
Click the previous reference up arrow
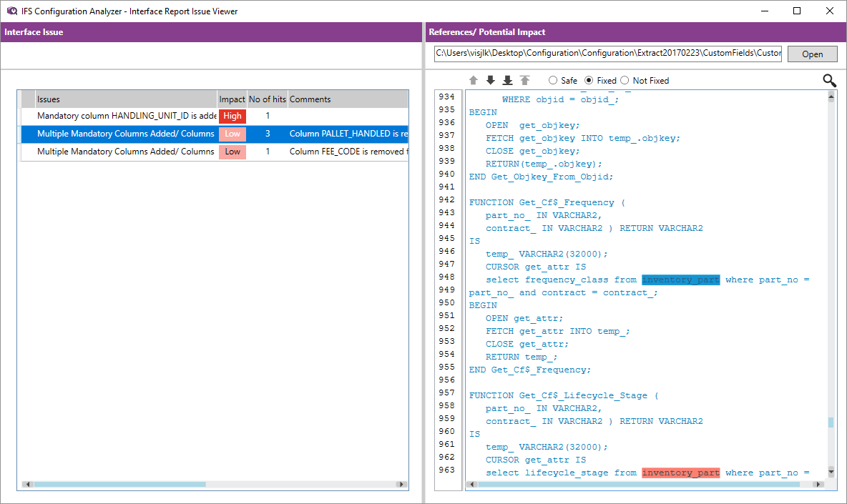(x=474, y=81)
